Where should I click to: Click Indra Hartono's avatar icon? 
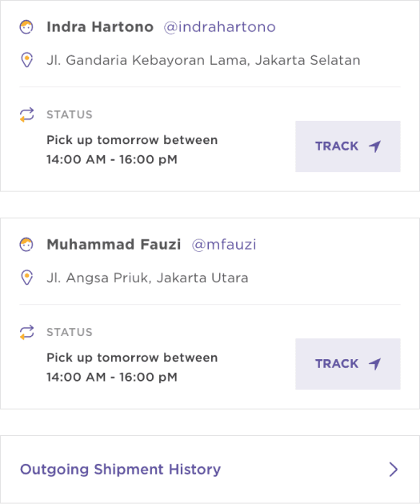tap(26, 27)
